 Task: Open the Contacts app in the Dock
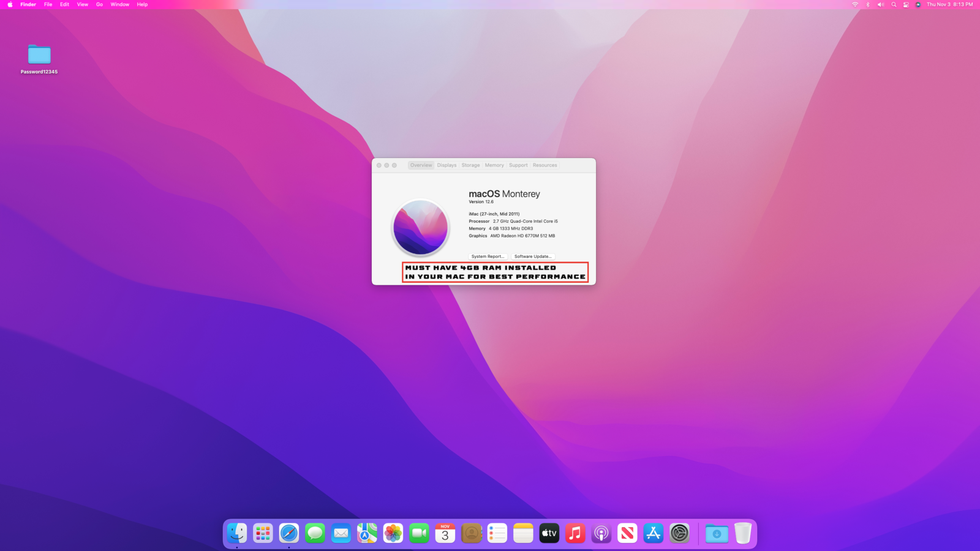tap(471, 533)
